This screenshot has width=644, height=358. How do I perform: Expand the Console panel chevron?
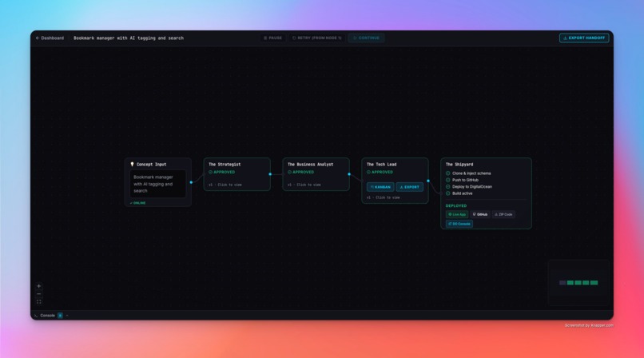tap(67, 316)
